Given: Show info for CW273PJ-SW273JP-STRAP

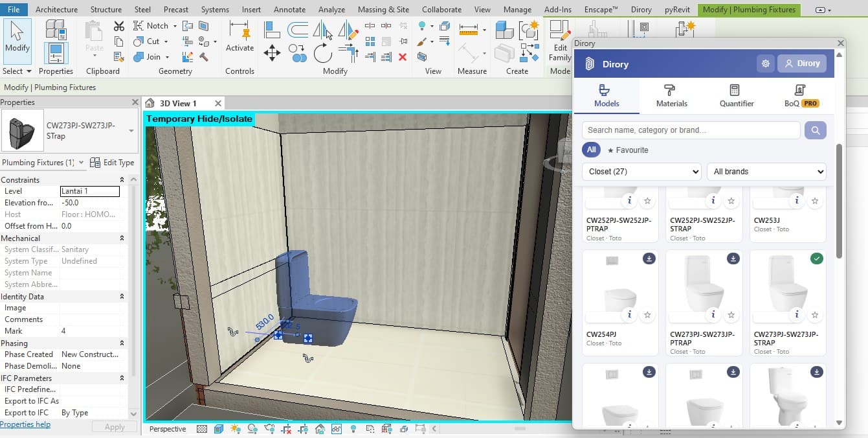Looking at the screenshot, I should (x=797, y=315).
